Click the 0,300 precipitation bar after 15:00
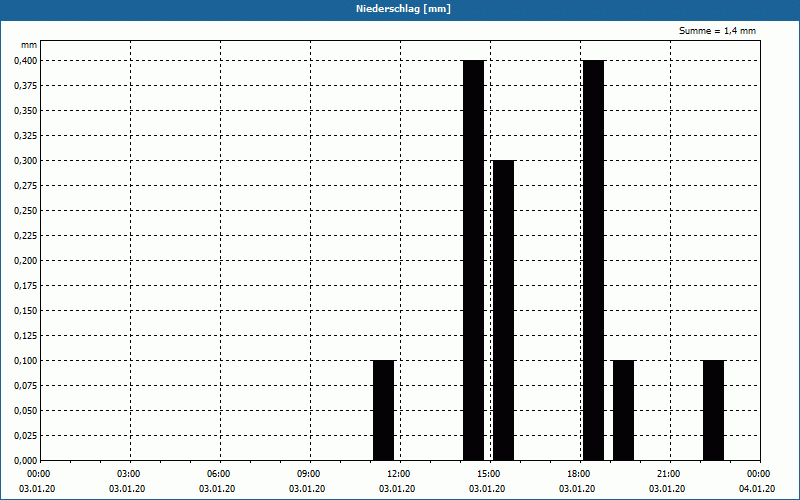 click(504, 310)
